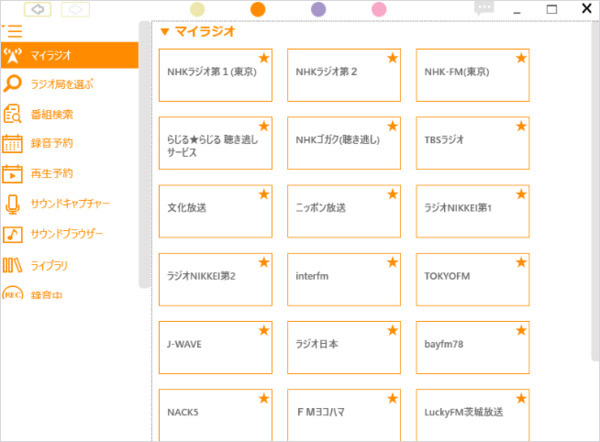Collapse the マイラジオ section triangle
This screenshot has height=442, width=600.
[x=165, y=32]
